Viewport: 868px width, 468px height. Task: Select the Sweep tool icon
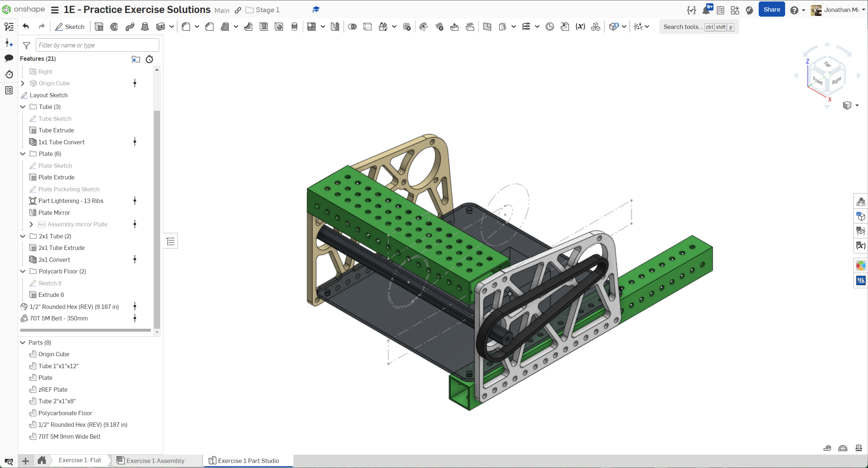130,27
